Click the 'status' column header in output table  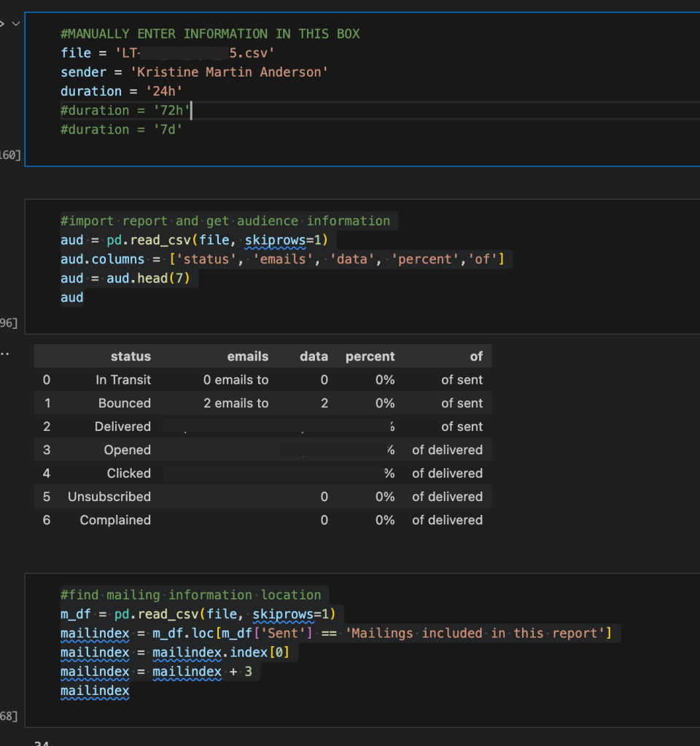pyautogui.click(x=131, y=357)
